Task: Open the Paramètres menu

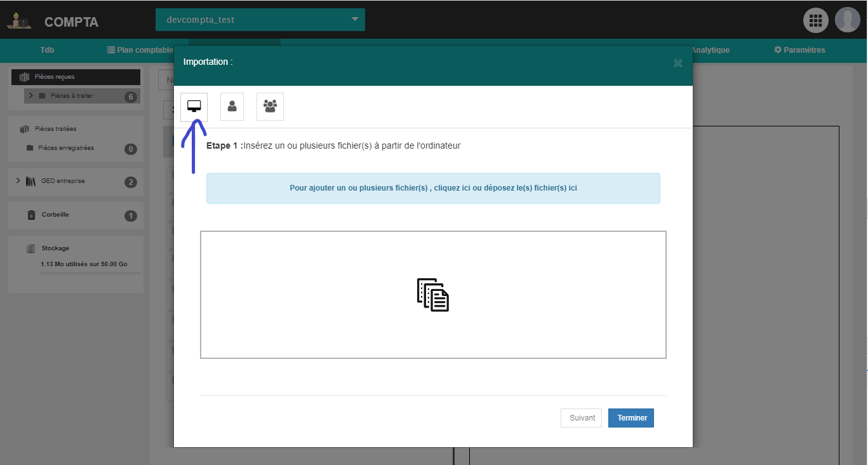Action: point(799,50)
